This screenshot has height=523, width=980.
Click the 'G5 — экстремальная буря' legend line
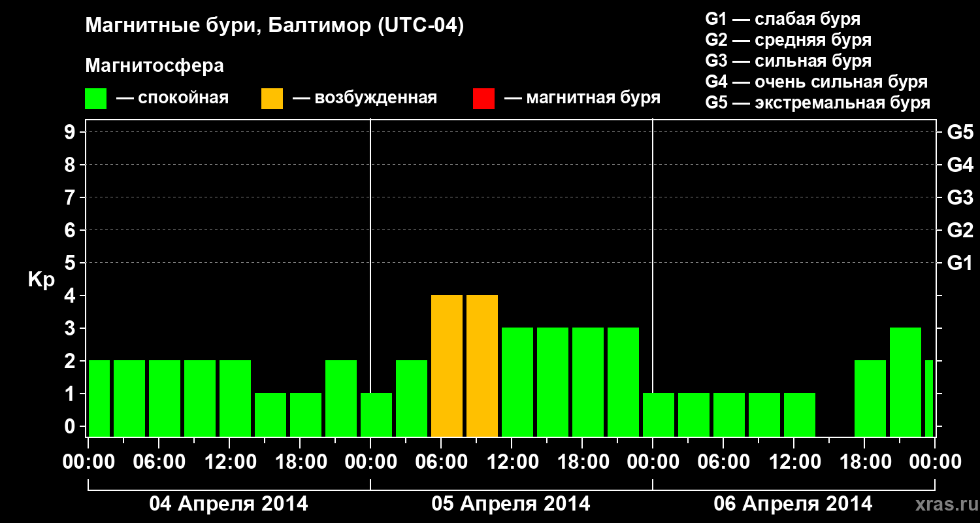pyautogui.click(x=817, y=103)
